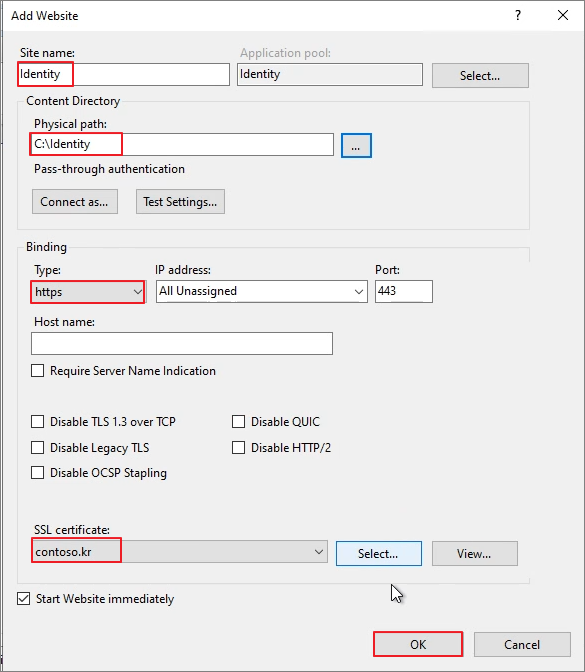Open the binding Type dropdown
The height and width of the screenshot is (672, 585).
[88, 292]
